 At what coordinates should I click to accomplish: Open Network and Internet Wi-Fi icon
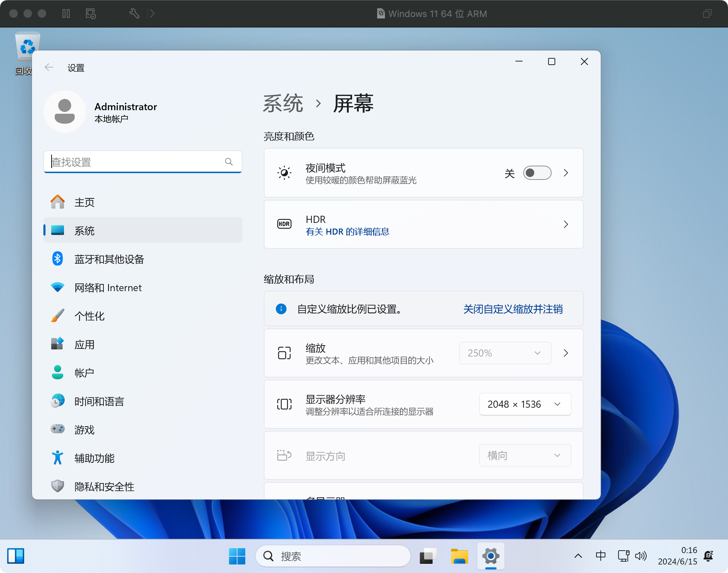click(58, 287)
